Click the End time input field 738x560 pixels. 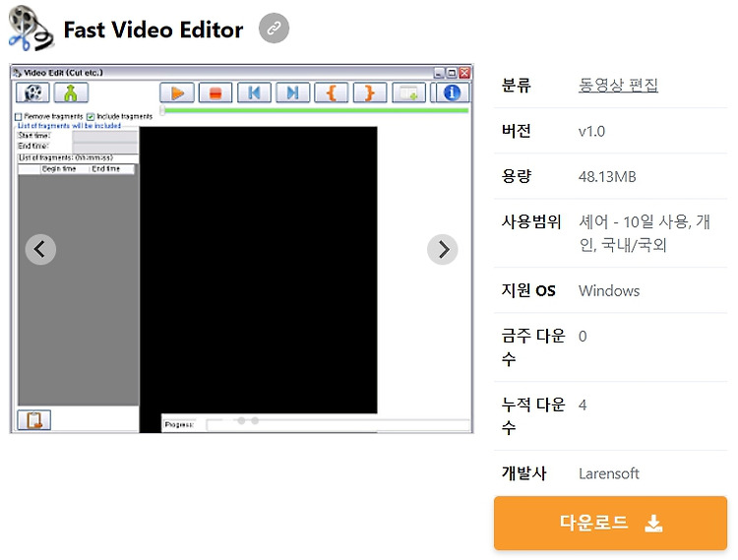[105, 148]
